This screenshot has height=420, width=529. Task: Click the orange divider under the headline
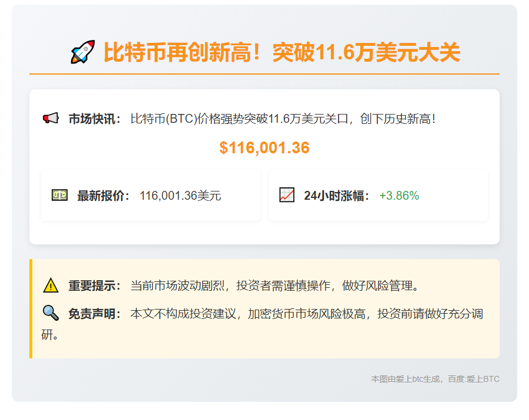(x=264, y=75)
